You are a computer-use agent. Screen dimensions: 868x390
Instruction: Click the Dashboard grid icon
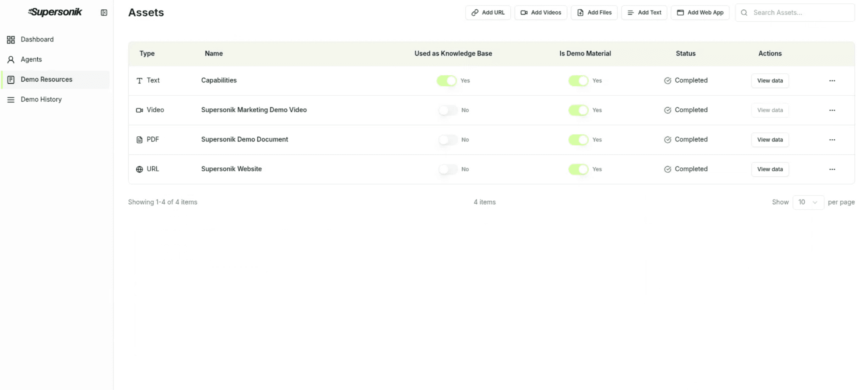click(x=11, y=40)
